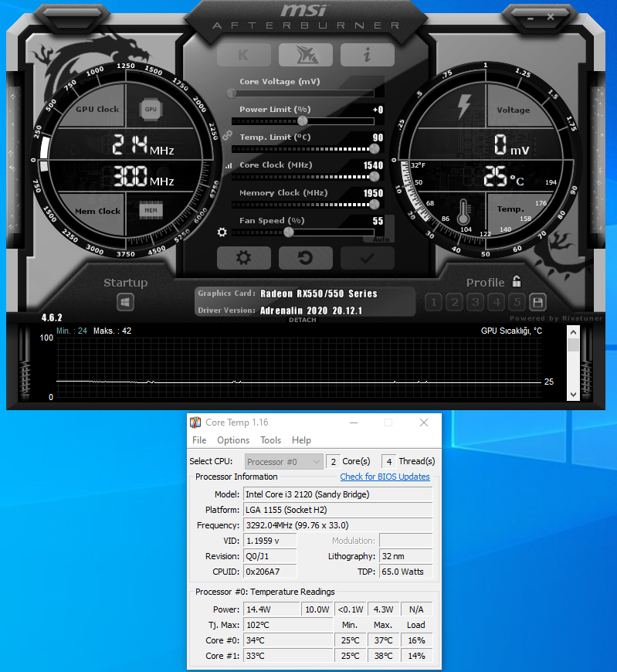
Task: Click the TDP value 65.0 Watts
Action: point(405,572)
